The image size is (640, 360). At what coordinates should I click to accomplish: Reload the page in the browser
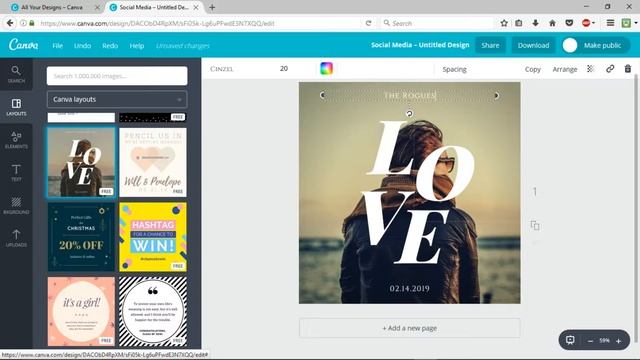tap(368, 23)
